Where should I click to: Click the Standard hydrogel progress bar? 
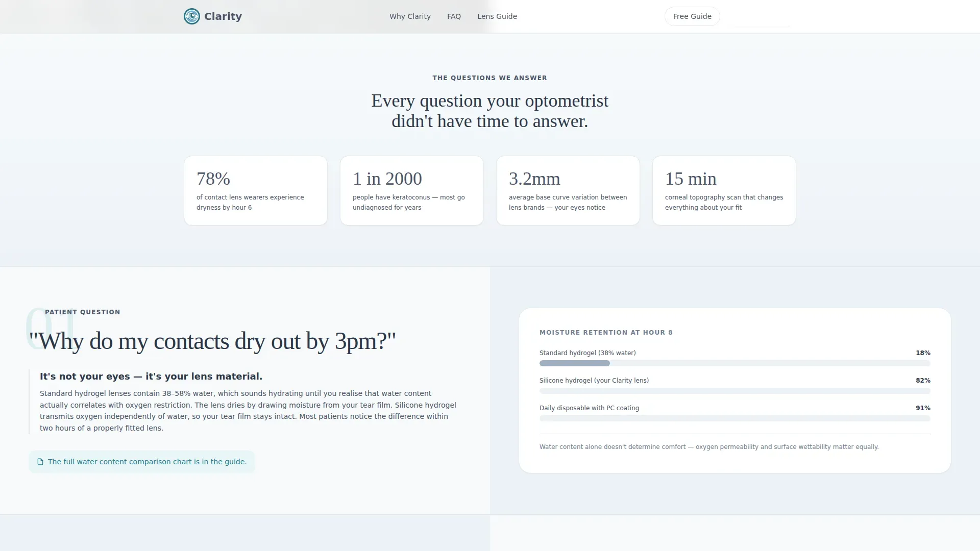[735, 363]
